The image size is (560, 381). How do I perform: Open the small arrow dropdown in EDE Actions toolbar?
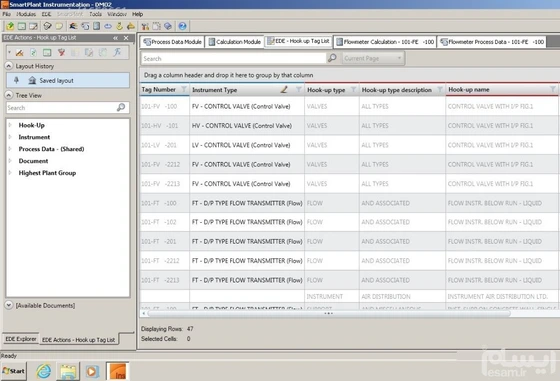(x=9, y=52)
